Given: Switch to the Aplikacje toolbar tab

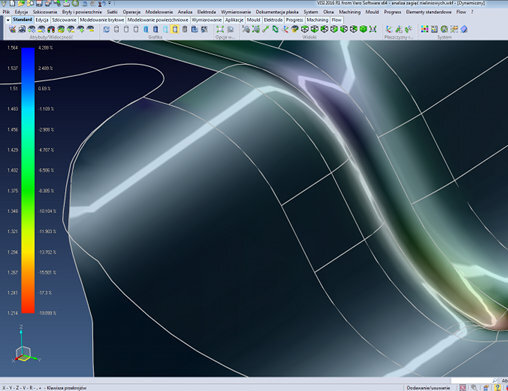Looking at the screenshot, I should pyautogui.click(x=234, y=20).
